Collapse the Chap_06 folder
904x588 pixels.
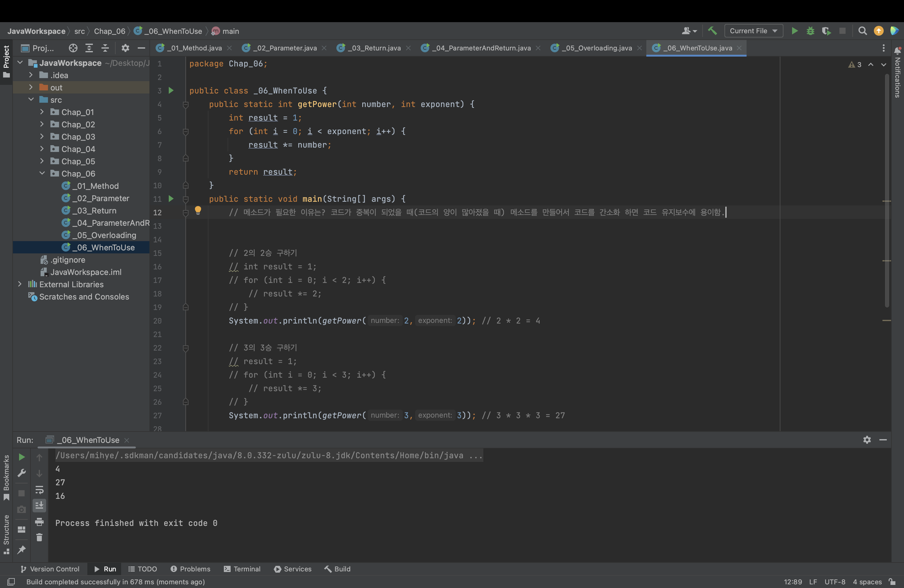[x=42, y=173]
